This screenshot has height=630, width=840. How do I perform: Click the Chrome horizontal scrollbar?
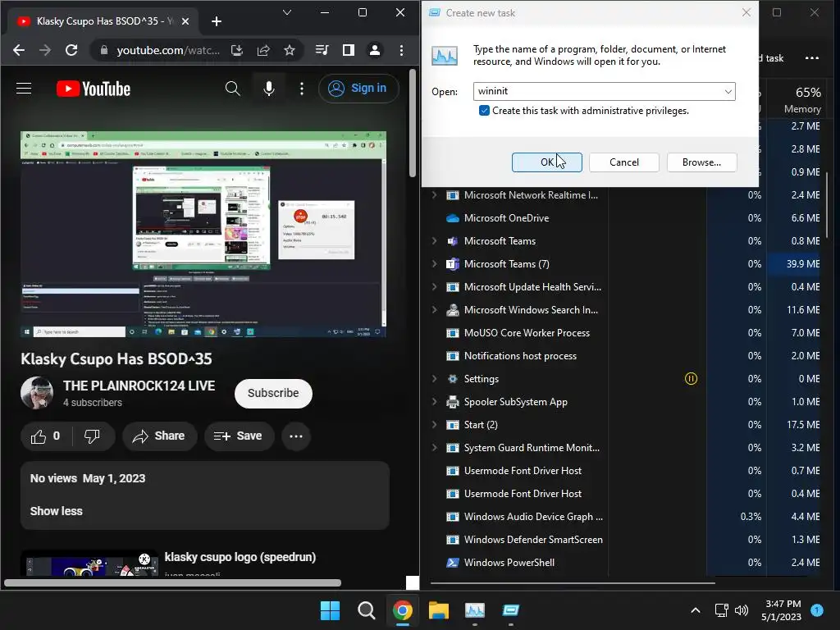coord(172,583)
